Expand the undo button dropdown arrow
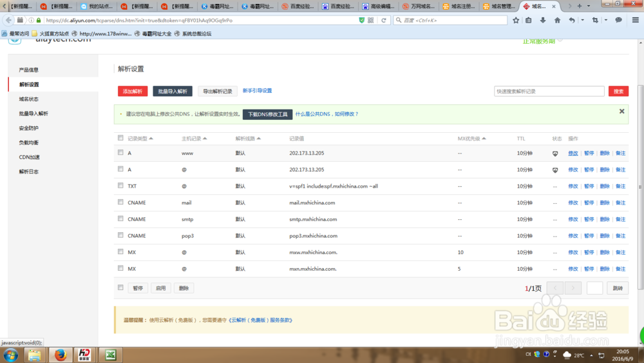Image resolution: width=644 pixels, height=363 pixels. click(x=582, y=20)
